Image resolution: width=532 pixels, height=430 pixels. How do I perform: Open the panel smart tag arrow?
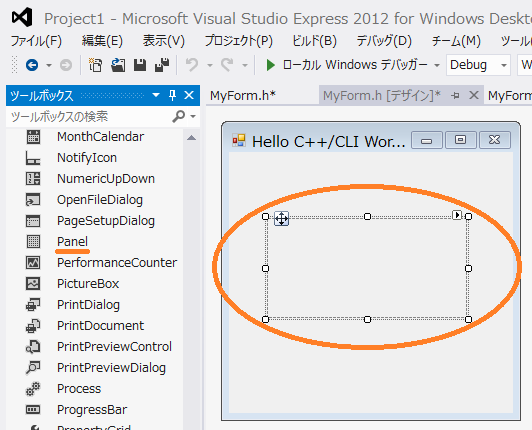457,215
